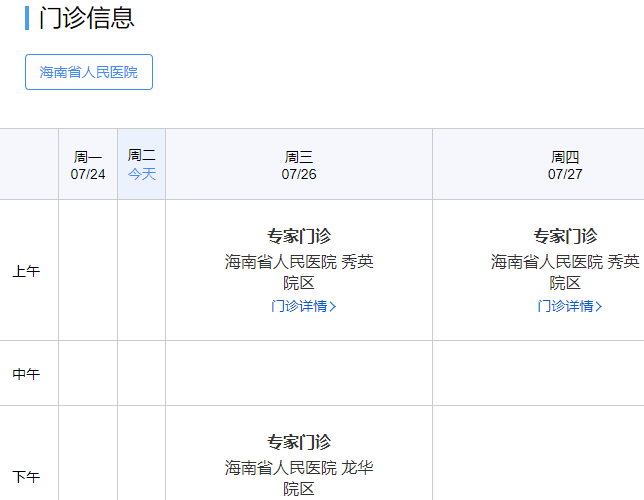Click 专家门诊 title in Wednesday morning cell
644x500 pixels.
[299, 236]
